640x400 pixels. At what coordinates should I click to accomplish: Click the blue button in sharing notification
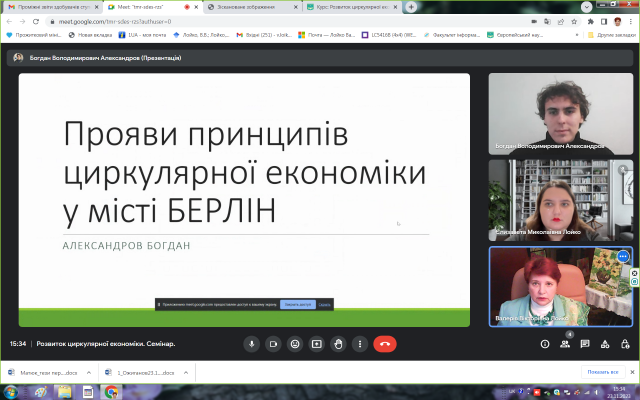coord(297,304)
